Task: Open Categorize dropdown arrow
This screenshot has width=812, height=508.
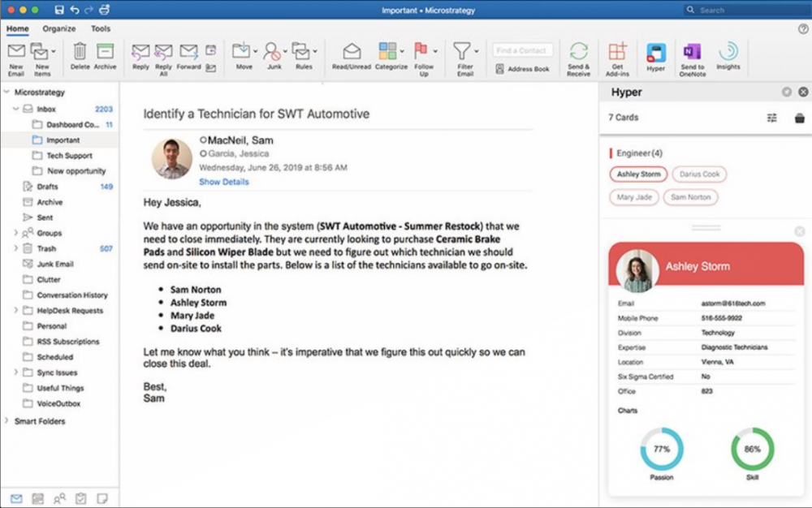Action: point(402,51)
